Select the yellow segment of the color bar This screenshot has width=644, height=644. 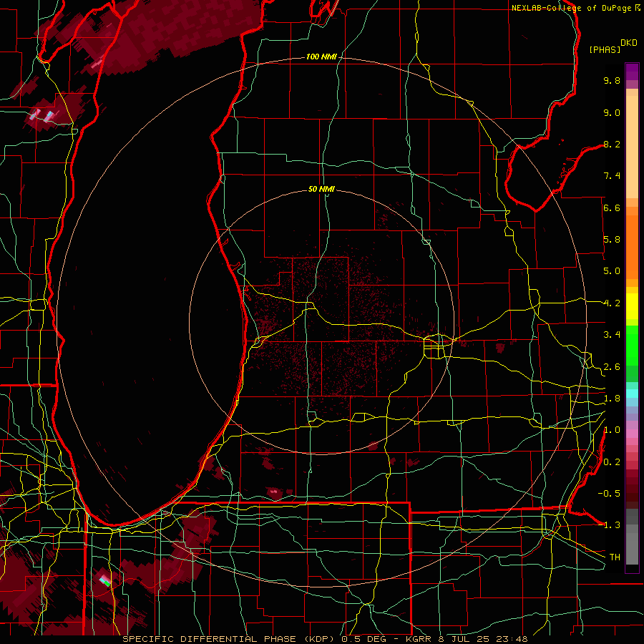tap(632, 306)
